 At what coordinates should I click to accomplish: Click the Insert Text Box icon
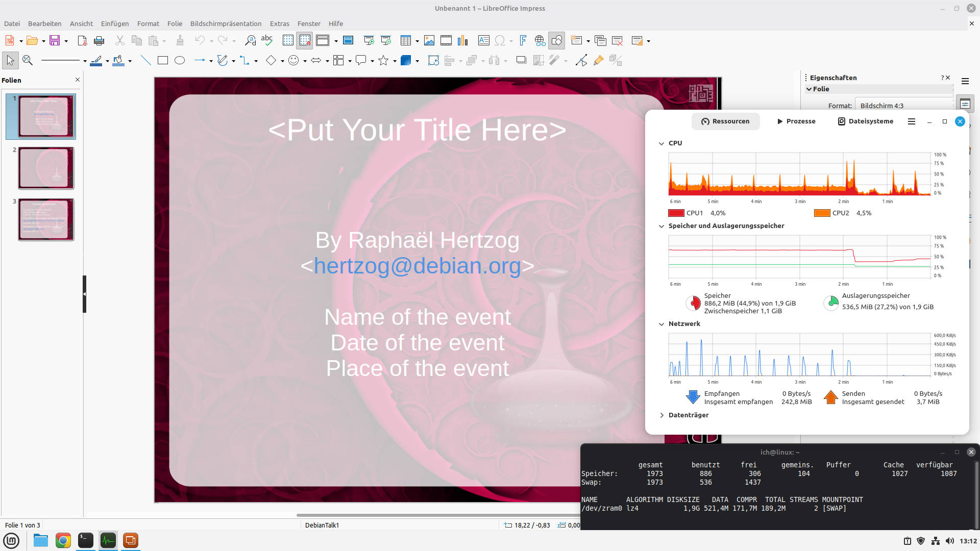pyautogui.click(x=483, y=41)
